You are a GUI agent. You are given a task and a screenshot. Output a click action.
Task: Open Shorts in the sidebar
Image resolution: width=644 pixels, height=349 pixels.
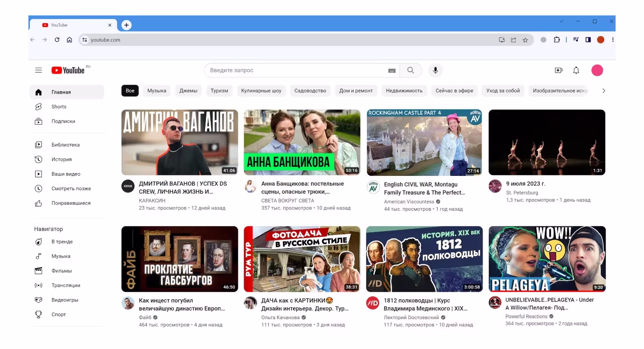[59, 107]
